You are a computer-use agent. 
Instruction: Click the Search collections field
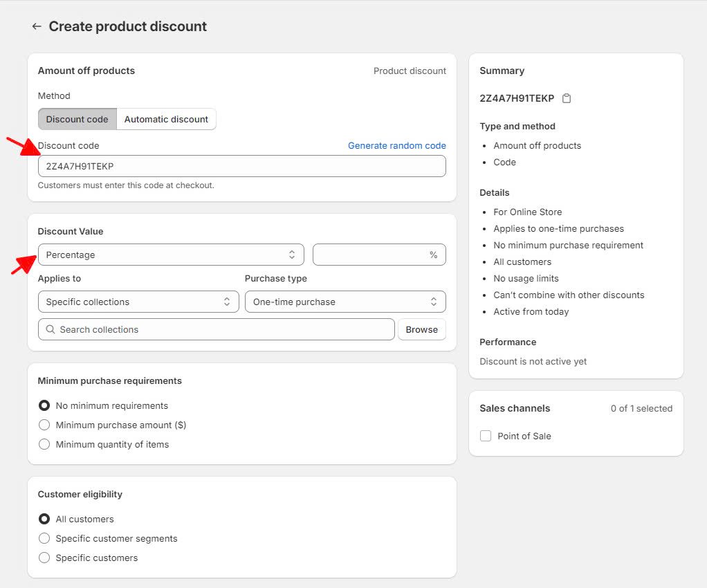click(221, 329)
